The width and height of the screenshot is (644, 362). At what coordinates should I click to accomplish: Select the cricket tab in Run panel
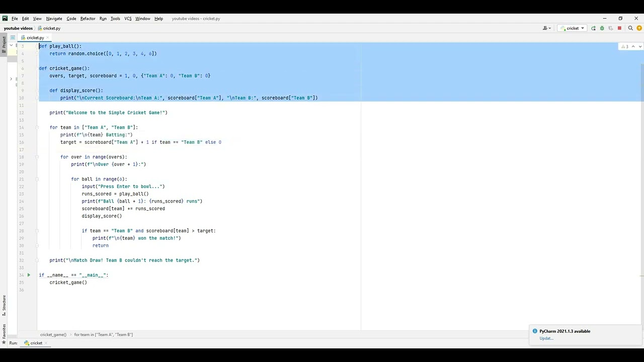pos(36,343)
